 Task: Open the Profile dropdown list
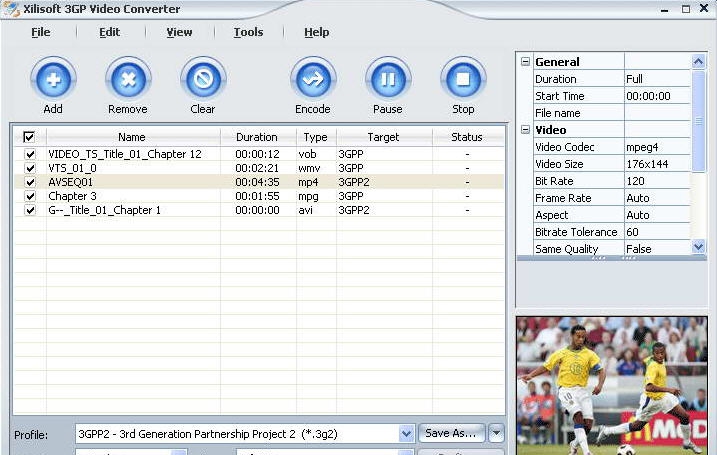(406, 434)
